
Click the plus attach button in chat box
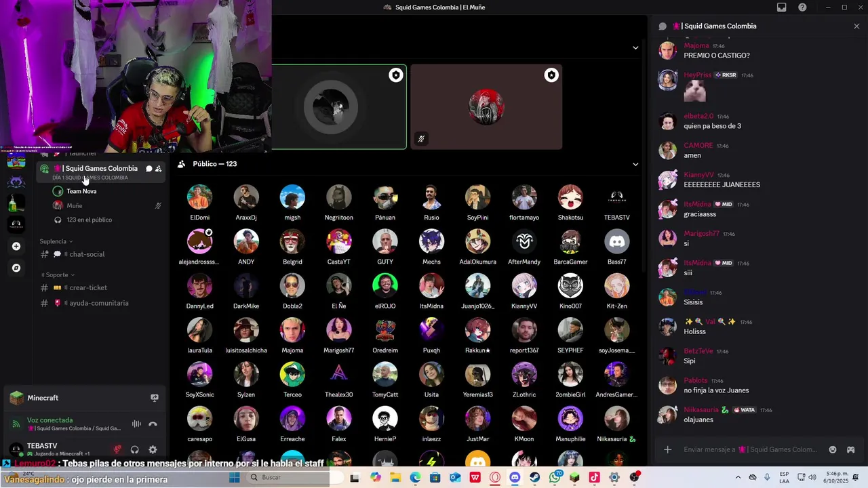[667, 449]
